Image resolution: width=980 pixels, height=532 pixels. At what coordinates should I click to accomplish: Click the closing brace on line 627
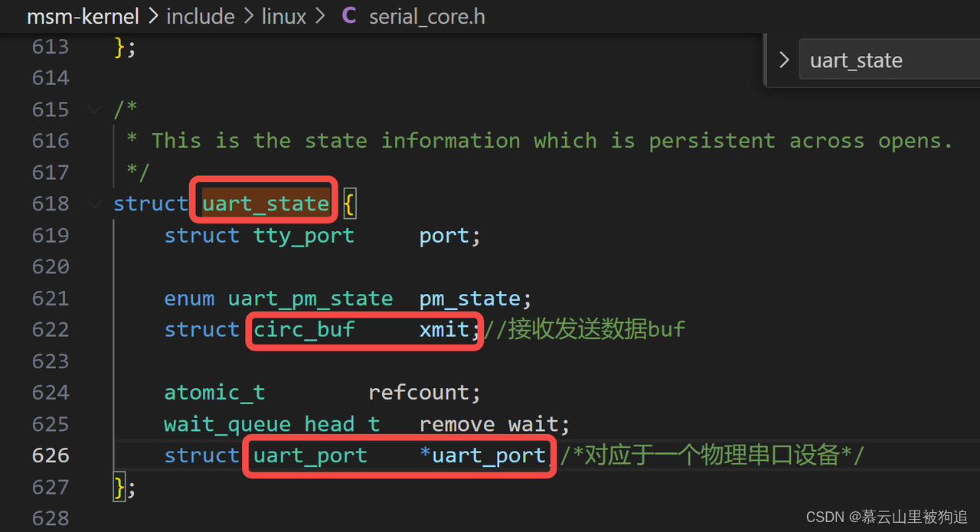pos(120,486)
